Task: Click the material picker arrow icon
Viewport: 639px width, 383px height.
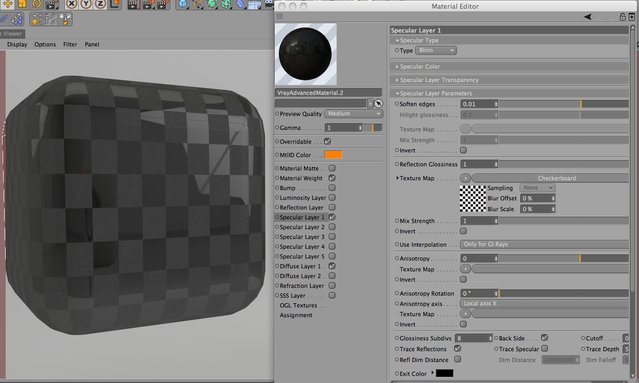Action: point(379,103)
